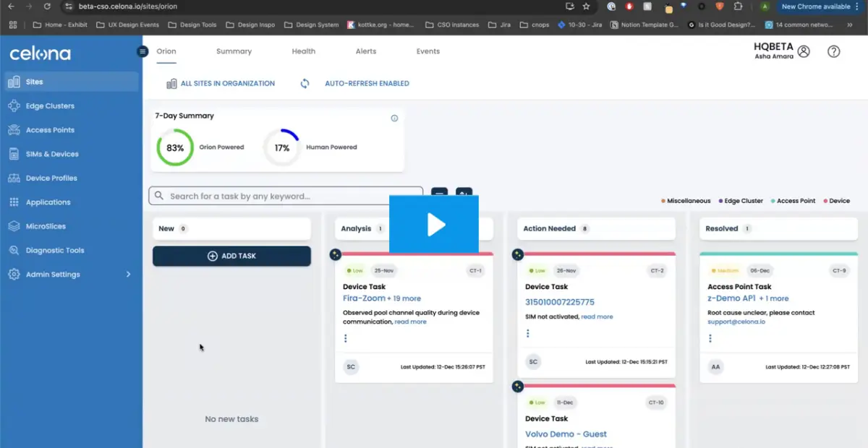Click the ADD TASK button
The image size is (868, 448).
tap(231, 256)
